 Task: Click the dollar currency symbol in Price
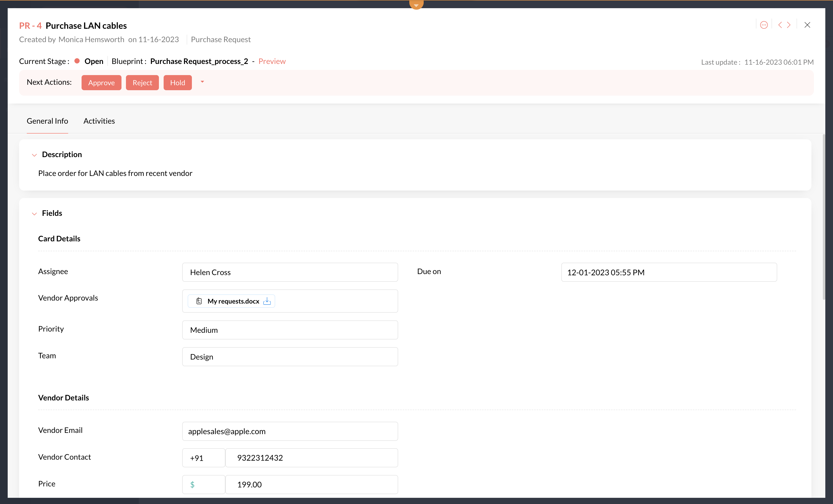(192, 485)
